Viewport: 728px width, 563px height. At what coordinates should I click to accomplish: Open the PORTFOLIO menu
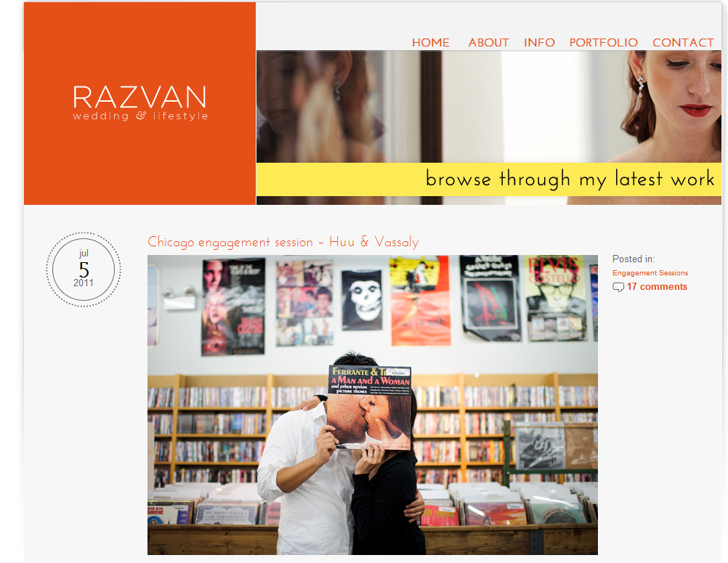603,43
